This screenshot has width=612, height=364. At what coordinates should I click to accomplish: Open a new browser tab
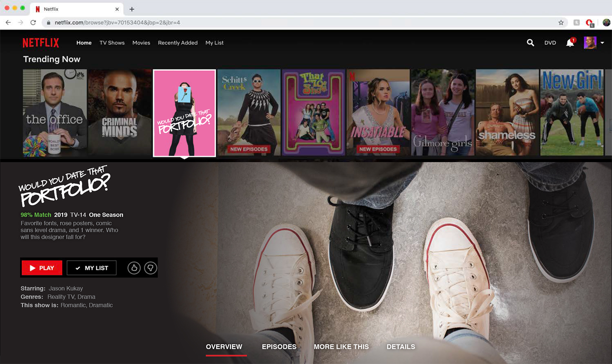pos(132,9)
